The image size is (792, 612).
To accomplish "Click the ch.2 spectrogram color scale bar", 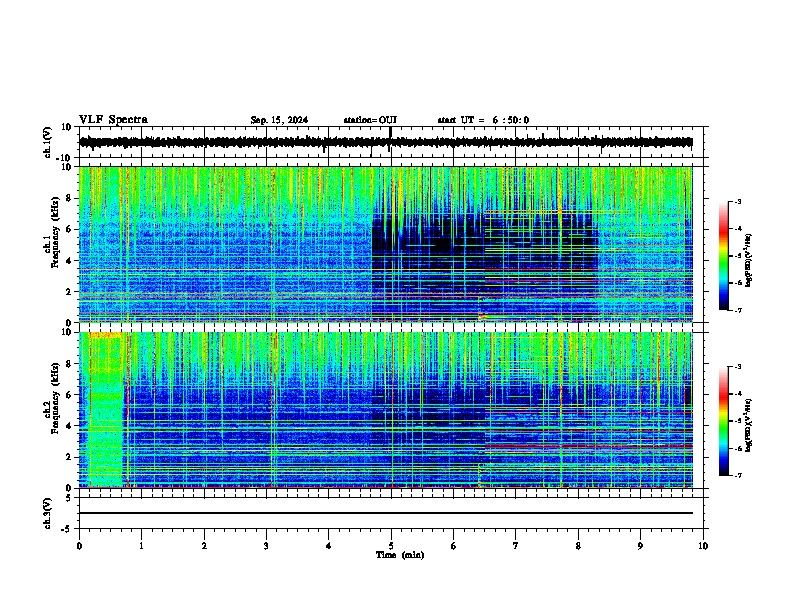I will (723, 421).
